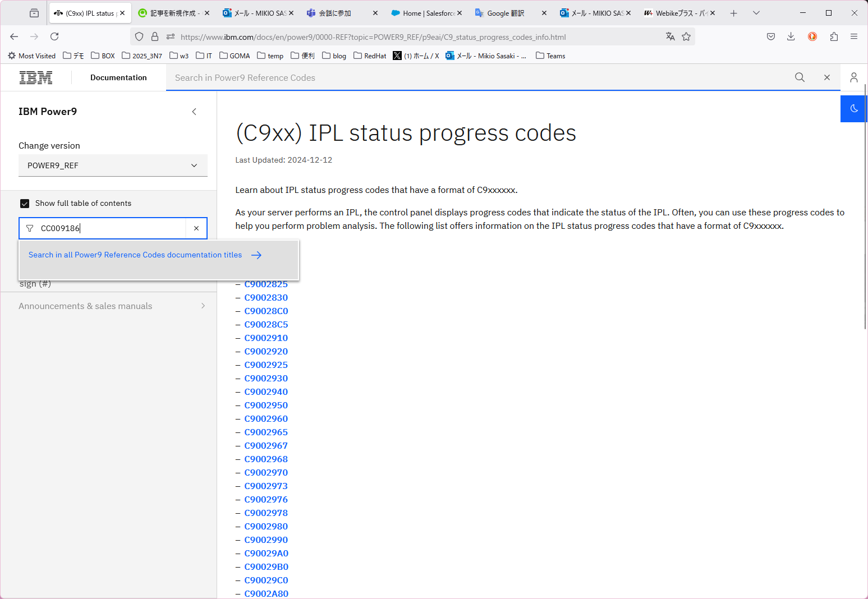List all tabs dropdown arrow
Screen dimensions: 868x599
756,13
